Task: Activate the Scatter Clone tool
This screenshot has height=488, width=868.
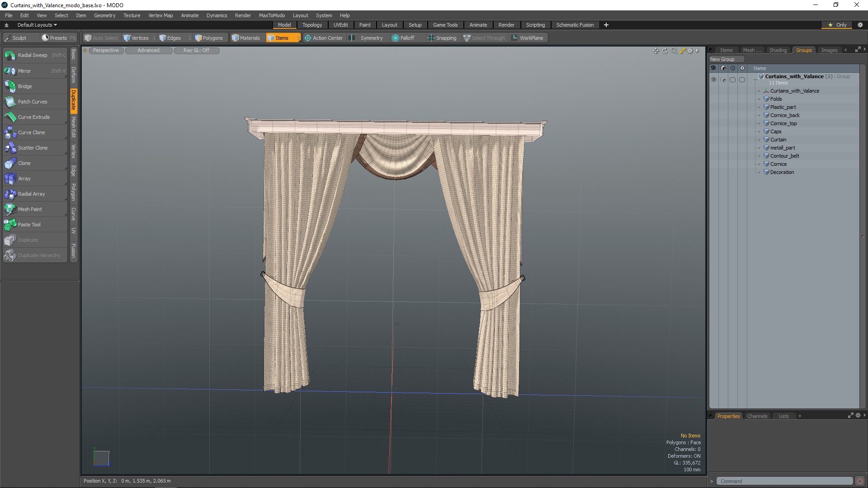Action: tap(33, 148)
